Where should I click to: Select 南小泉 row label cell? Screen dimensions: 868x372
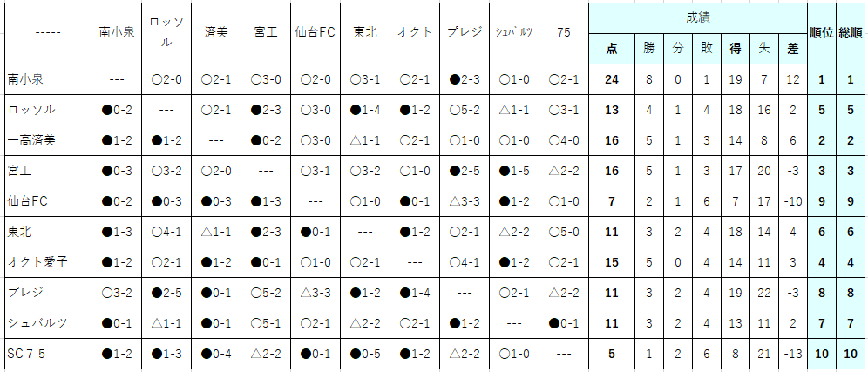(x=49, y=79)
